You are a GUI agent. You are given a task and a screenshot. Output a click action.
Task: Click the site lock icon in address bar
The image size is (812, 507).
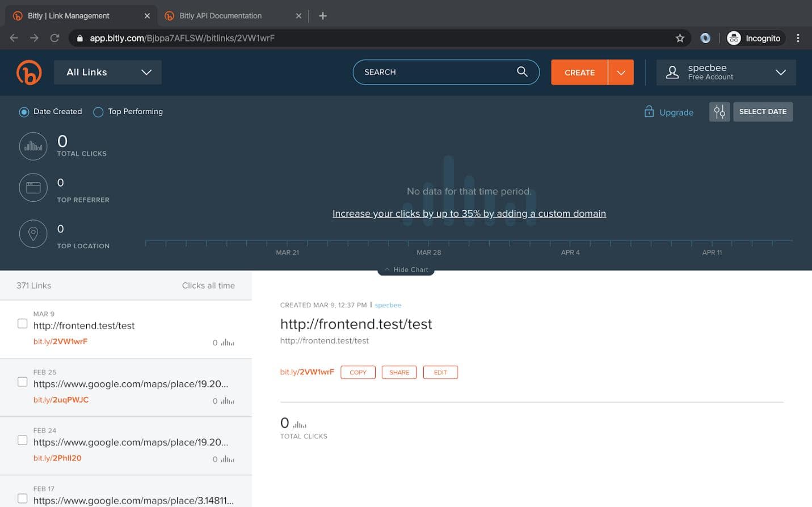click(80, 38)
